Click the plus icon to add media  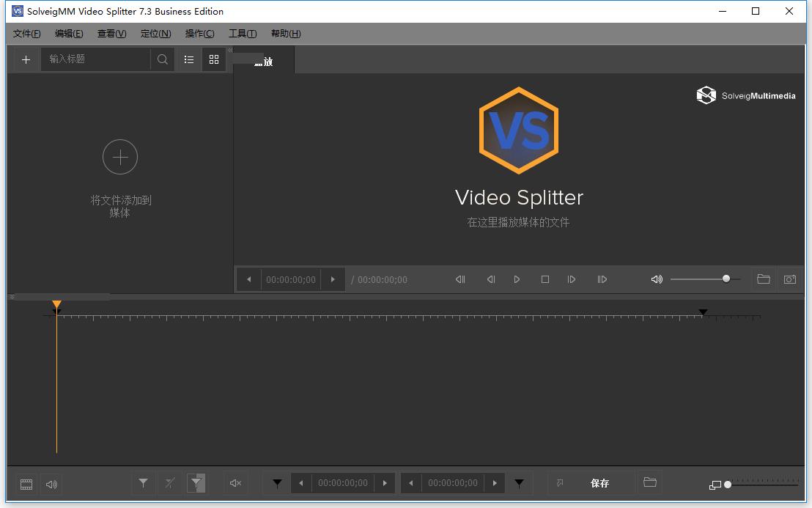point(26,59)
